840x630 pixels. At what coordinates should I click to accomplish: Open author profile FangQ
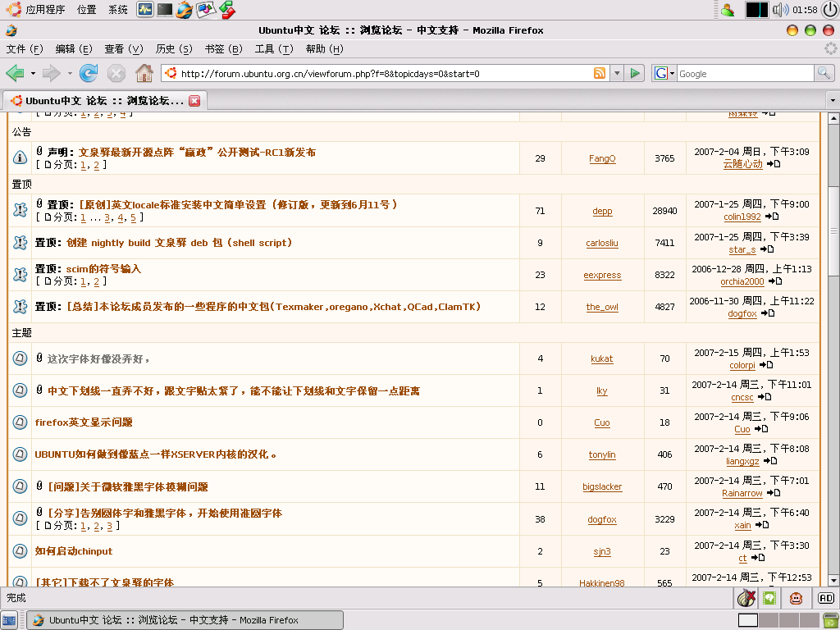click(x=602, y=158)
